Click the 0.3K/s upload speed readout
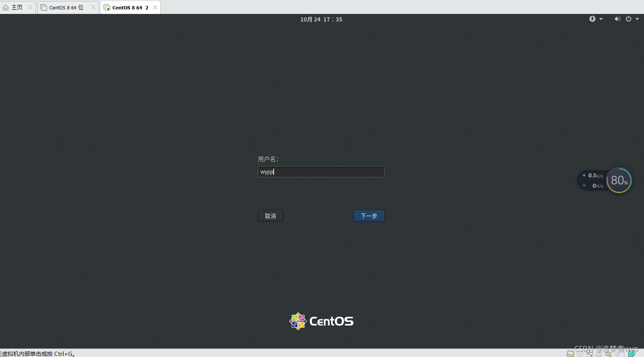The image size is (644, 357). 595,175
